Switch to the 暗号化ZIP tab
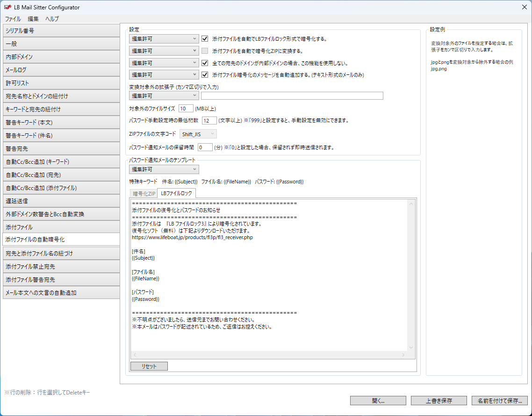Screen dimensions: 532x416 (x=144, y=193)
